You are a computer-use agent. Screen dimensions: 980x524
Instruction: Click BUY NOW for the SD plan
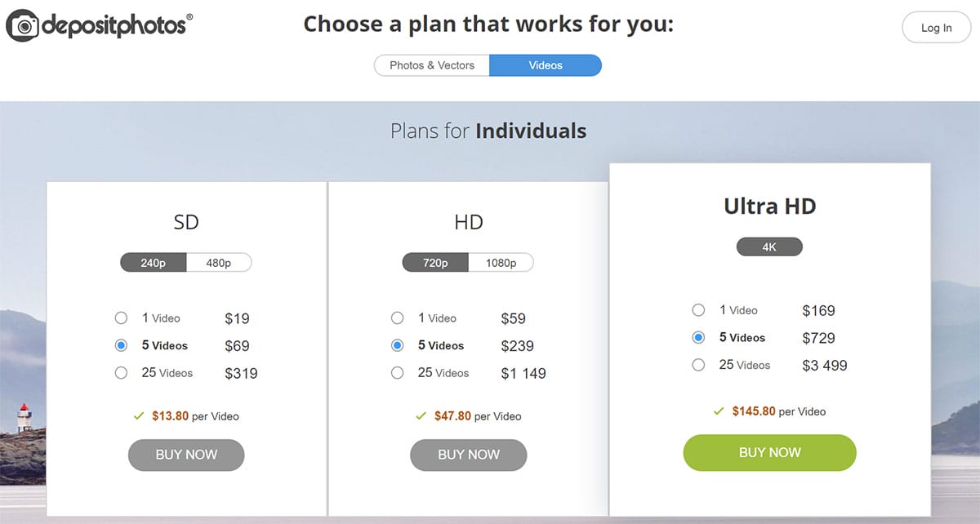pos(186,455)
